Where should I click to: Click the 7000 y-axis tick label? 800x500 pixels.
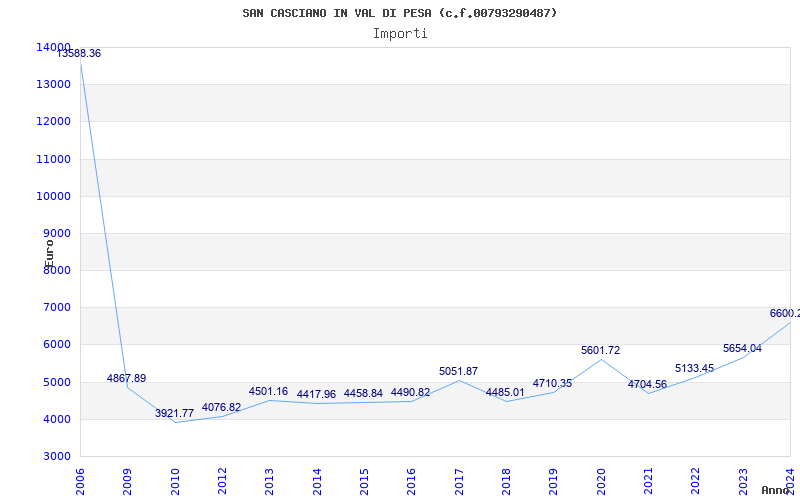click(56, 308)
